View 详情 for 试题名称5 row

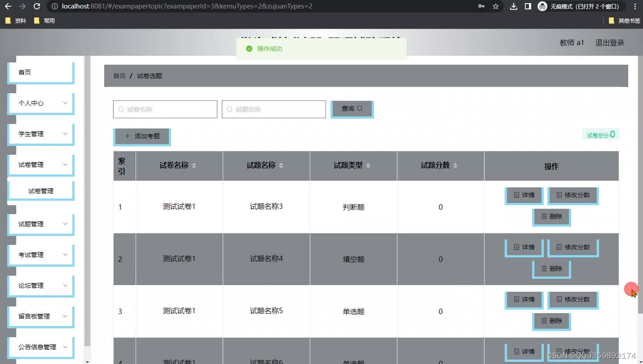point(524,300)
